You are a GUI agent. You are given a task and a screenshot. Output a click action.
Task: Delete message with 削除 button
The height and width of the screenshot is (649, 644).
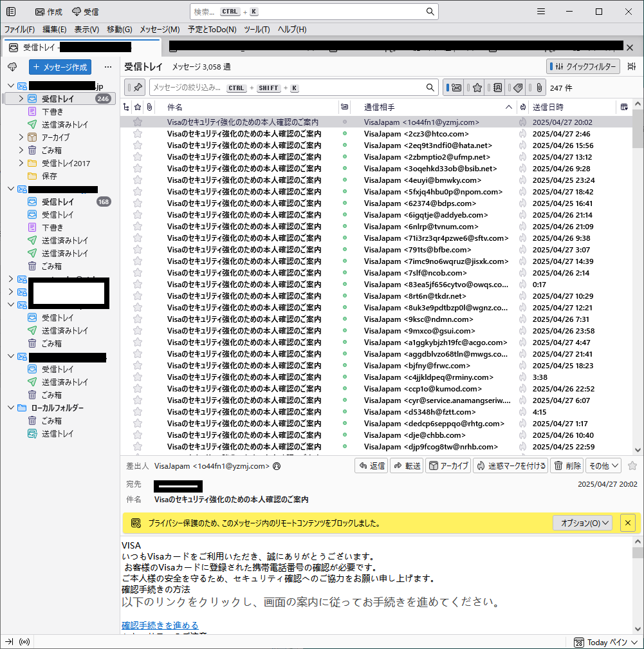click(x=567, y=466)
